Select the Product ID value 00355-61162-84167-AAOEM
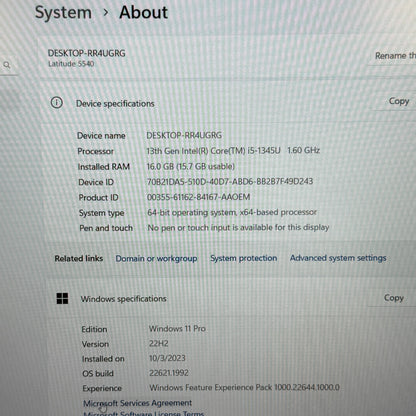Image resolution: width=416 pixels, height=416 pixels. tap(198, 197)
